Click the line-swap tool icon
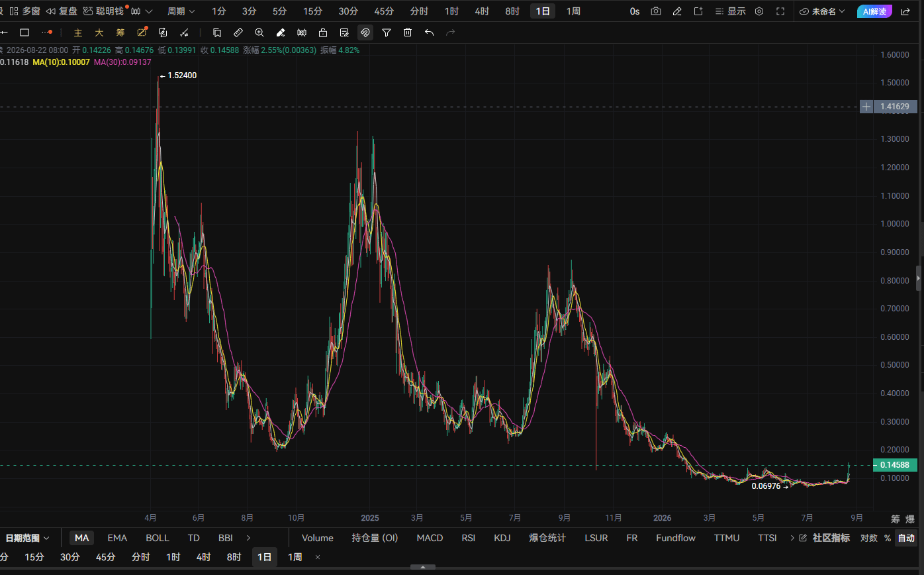This screenshot has width=924, height=575. (x=184, y=32)
